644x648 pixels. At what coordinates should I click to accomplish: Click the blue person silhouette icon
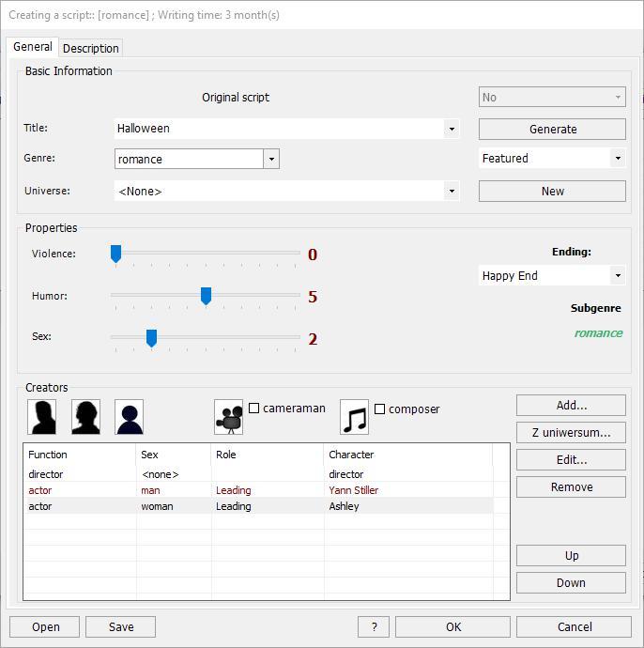pos(130,417)
